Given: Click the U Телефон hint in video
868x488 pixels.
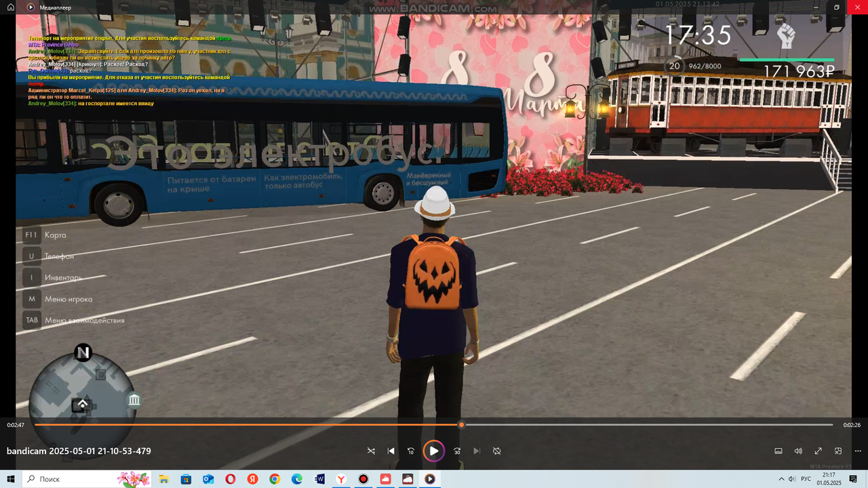Looking at the screenshot, I should click(x=49, y=256).
